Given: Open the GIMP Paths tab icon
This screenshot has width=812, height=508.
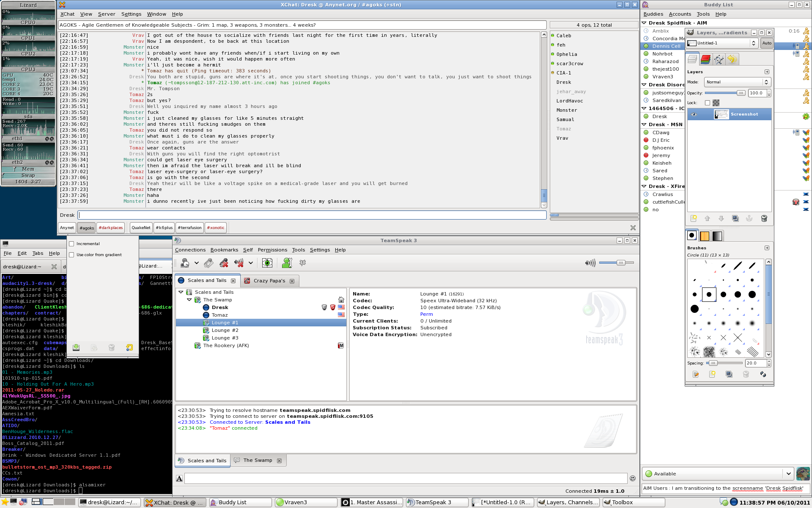Looking at the screenshot, I should 719,59.
